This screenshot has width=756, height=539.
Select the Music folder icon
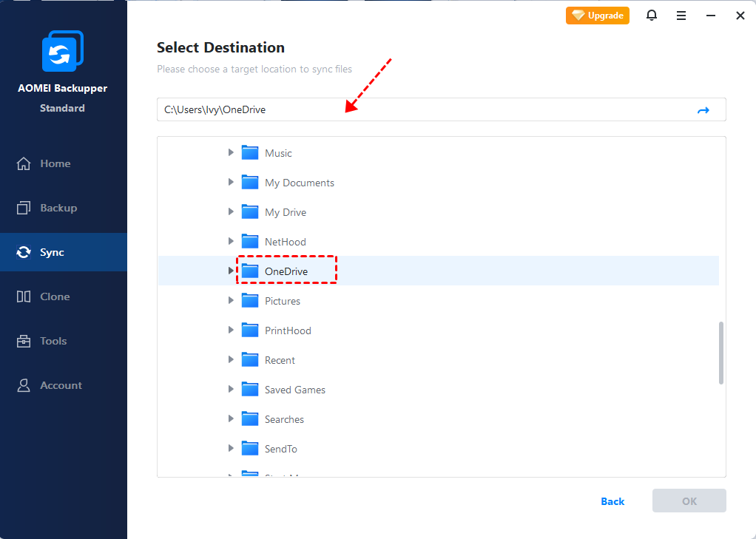(250, 153)
